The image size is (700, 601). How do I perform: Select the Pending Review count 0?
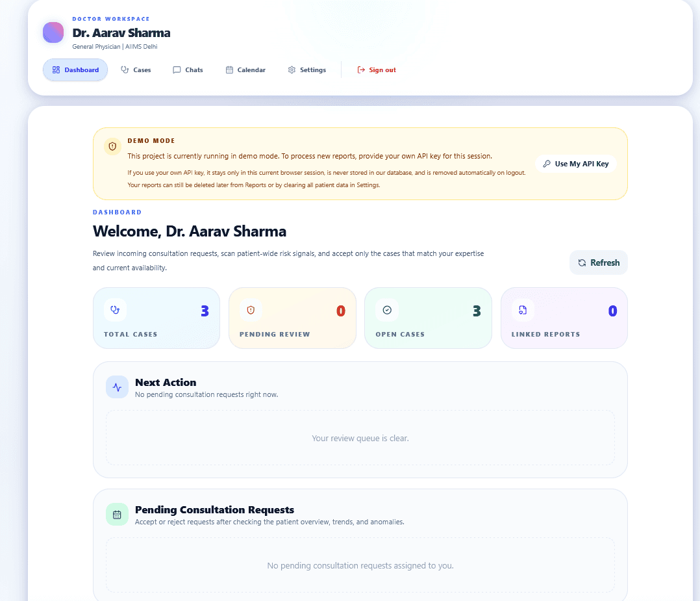341,311
